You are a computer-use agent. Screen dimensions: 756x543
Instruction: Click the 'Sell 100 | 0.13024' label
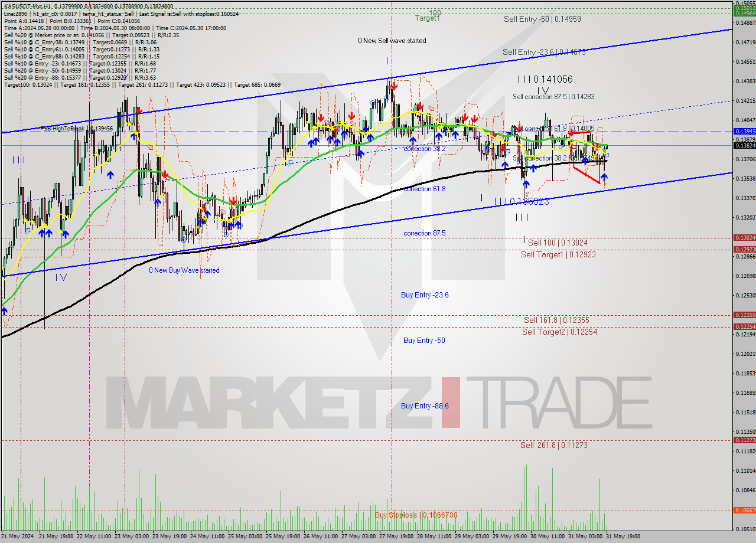click(558, 243)
